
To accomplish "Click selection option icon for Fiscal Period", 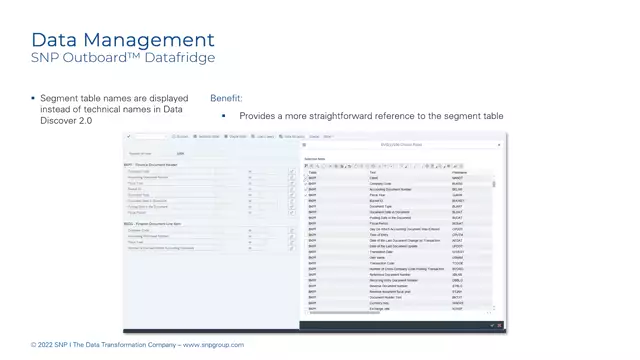I will (x=250, y=213).
